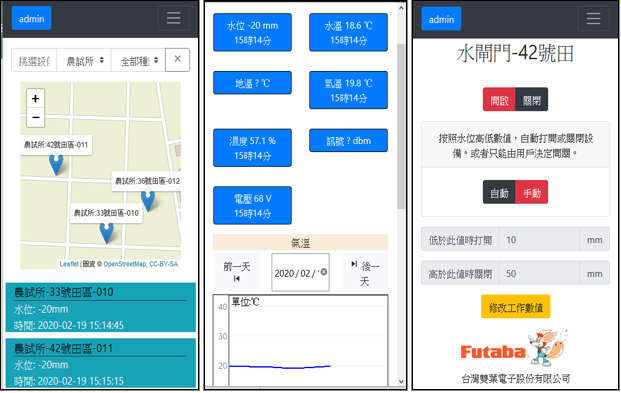Select map marker for 42號田區-011
The width and height of the screenshot is (621, 393).
coord(56,164)
